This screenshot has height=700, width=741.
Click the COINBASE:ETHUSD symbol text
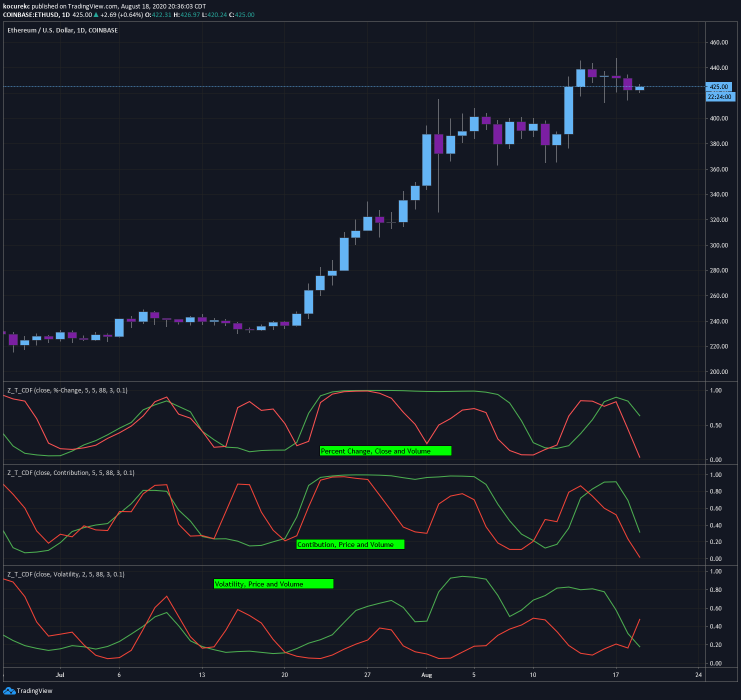tap(31, 15)
